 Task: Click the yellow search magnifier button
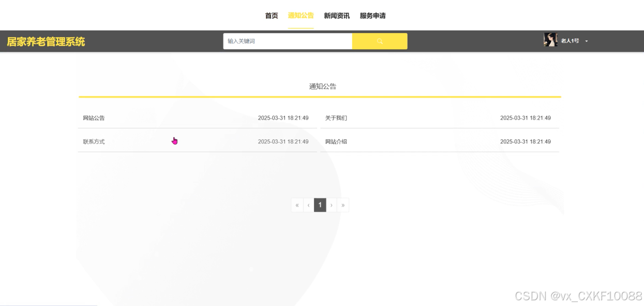[x=380, y=41]
